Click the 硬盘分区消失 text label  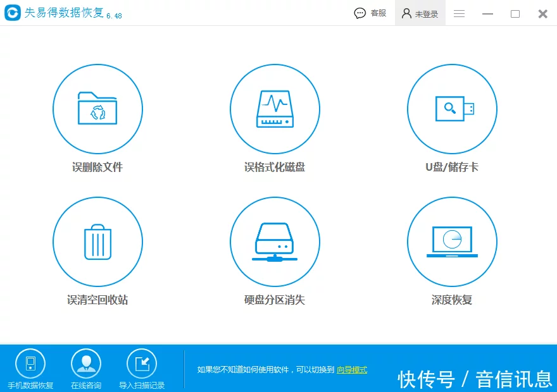point(275,300)
